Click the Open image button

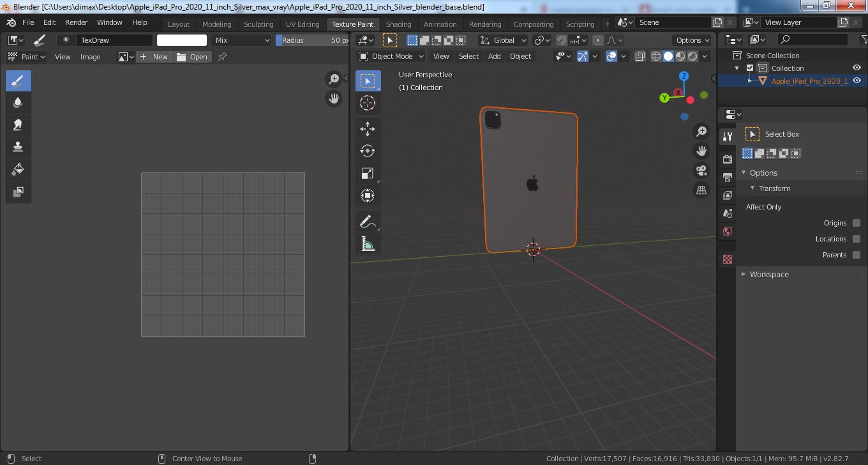point(193,57)
